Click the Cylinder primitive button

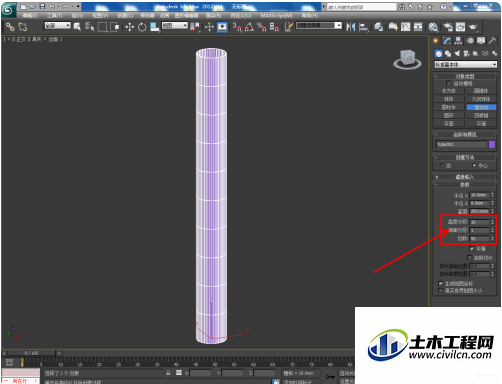(x=449, y=107)
